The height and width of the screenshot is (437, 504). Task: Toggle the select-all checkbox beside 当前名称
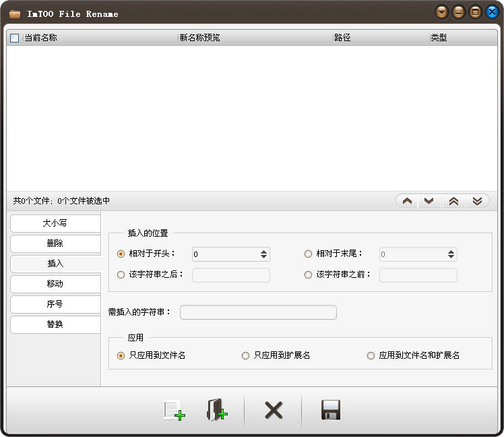(x=14, y=38)
